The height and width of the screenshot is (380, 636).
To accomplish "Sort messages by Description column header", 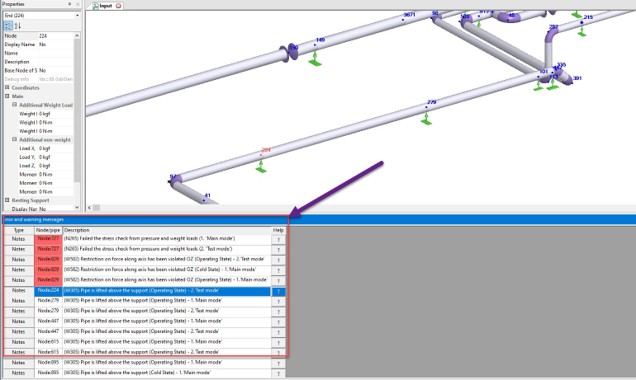I will pos(167,230).
